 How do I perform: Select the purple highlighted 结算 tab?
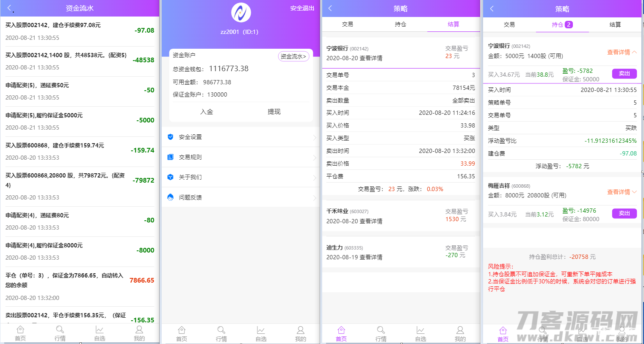click(453, 24)
